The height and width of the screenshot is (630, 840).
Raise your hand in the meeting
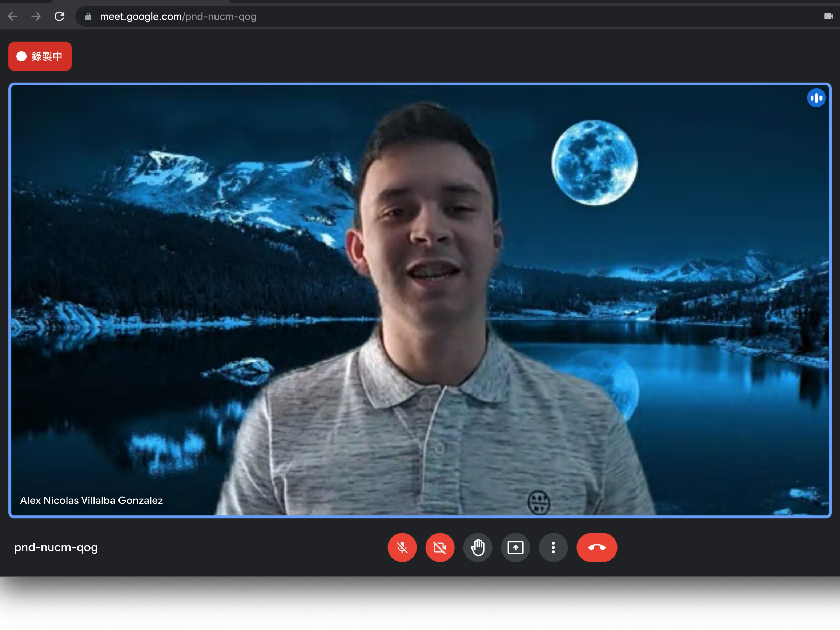[477, 547]
